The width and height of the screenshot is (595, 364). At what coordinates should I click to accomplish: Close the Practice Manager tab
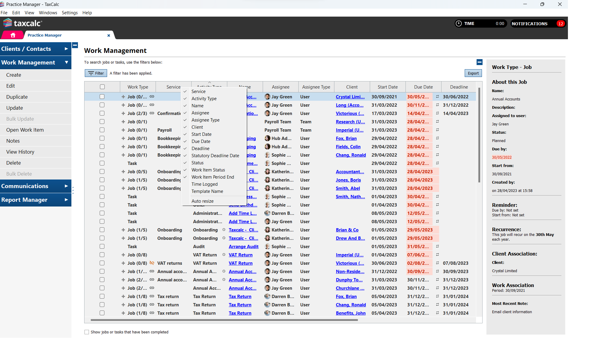tap(109, 35)
